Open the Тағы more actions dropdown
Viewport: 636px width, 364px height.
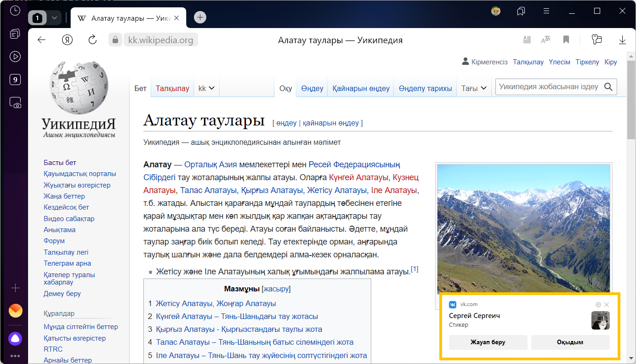(474, 88)
